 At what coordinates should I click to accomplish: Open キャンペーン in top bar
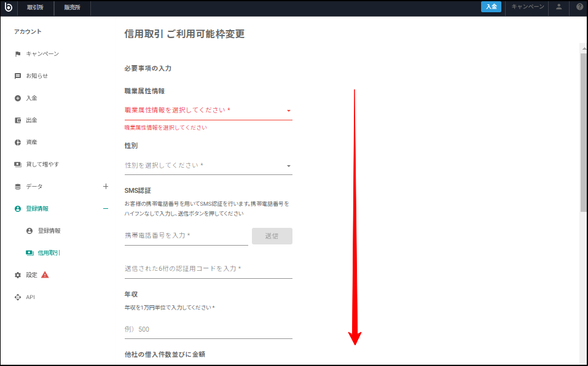click(x=528, y=7)
